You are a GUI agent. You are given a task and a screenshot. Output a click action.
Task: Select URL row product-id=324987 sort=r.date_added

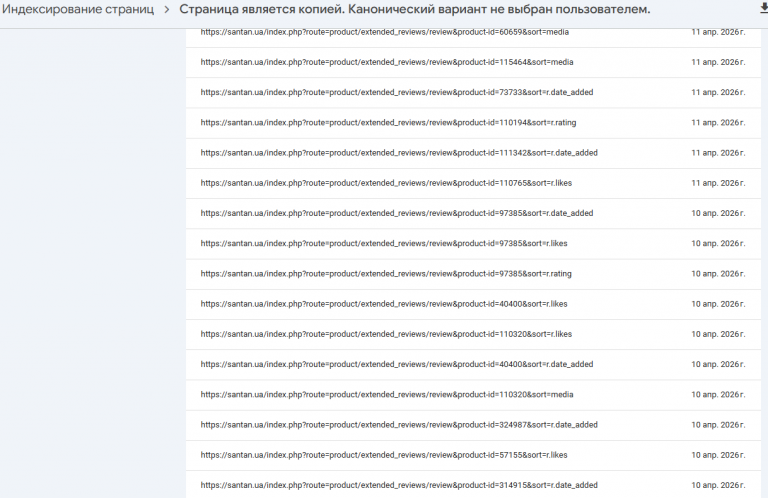473,425
